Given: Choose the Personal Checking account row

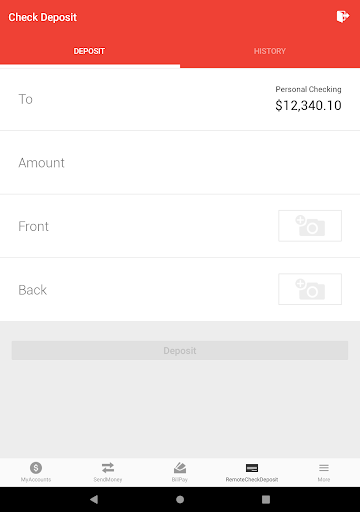Looking at the screenshot, I should (x=180, y=99).
